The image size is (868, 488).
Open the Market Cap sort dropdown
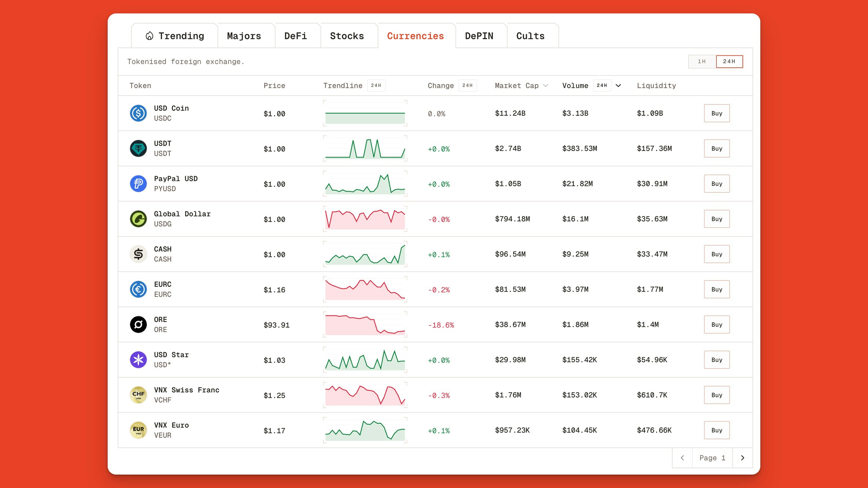click(546, 86)
